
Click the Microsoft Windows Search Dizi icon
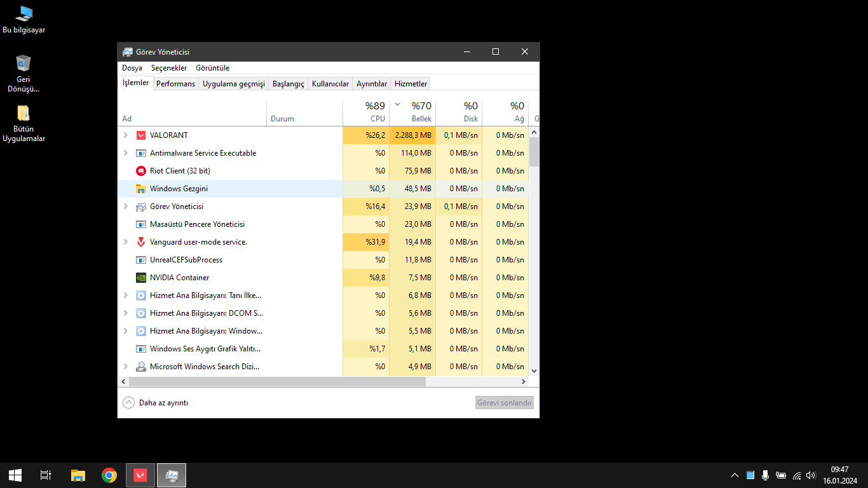coord(141,367)
